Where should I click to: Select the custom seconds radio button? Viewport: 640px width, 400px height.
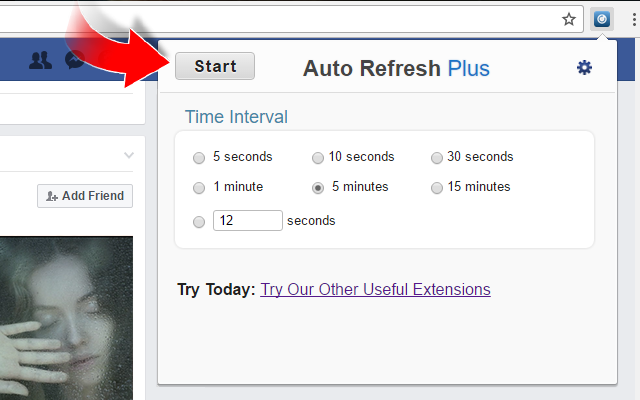[x=199, y=222]
